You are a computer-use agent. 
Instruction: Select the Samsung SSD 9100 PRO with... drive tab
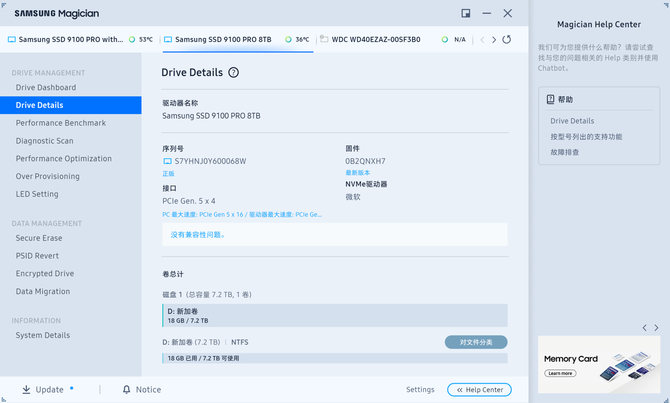click(x=80, y=39)
